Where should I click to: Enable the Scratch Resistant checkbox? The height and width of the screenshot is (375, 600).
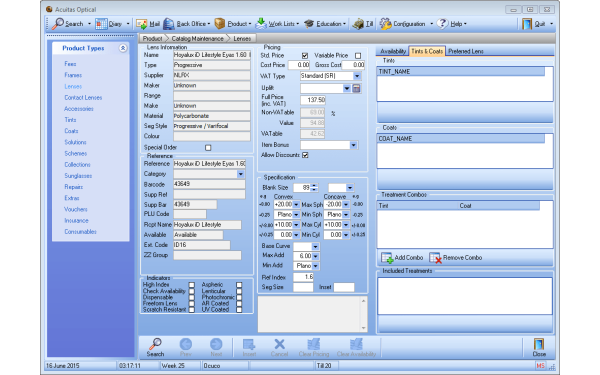[192, 310]
